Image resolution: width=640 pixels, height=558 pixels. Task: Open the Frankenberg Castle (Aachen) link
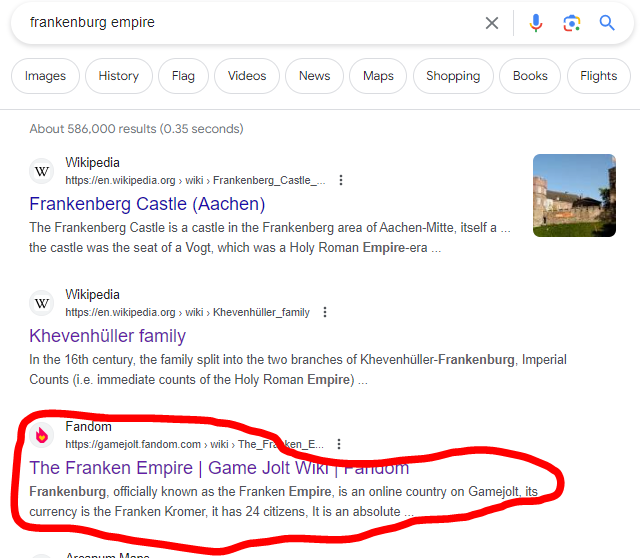(x=147, y=204)
